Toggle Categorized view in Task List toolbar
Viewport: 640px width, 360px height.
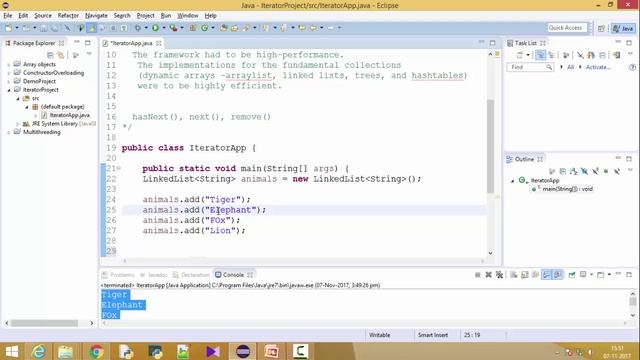point(540,55)
